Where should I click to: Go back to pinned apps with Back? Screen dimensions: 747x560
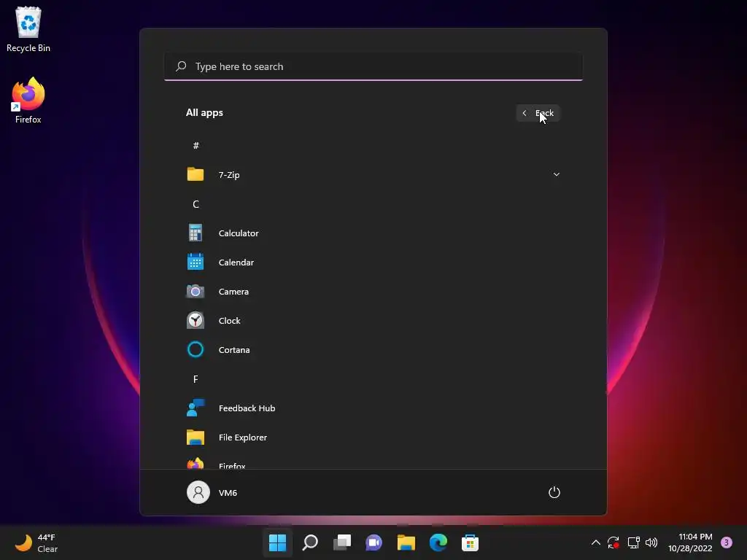(538, 113)
